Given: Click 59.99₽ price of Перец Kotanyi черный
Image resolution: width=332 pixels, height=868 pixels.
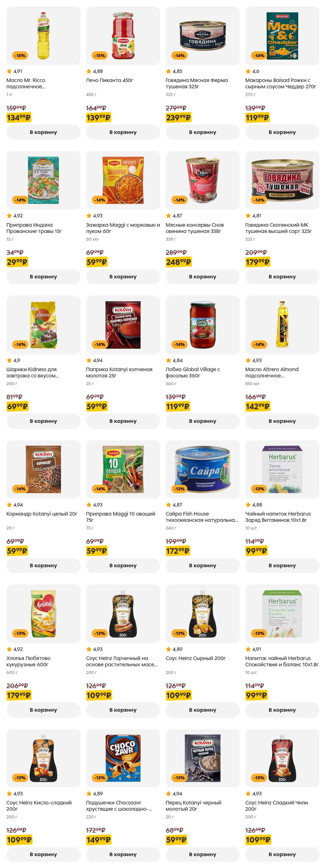Looking at the screenshot, I should pos(176,839).
